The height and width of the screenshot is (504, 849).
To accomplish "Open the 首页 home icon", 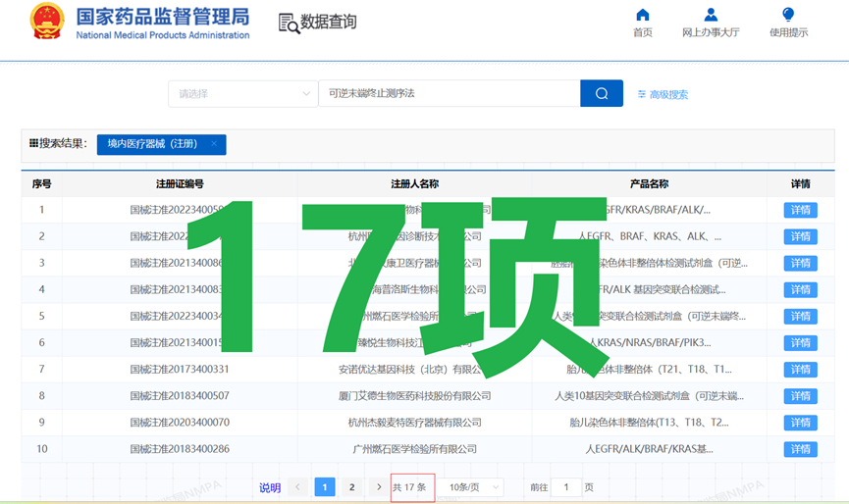I will (x=643, y=15).
